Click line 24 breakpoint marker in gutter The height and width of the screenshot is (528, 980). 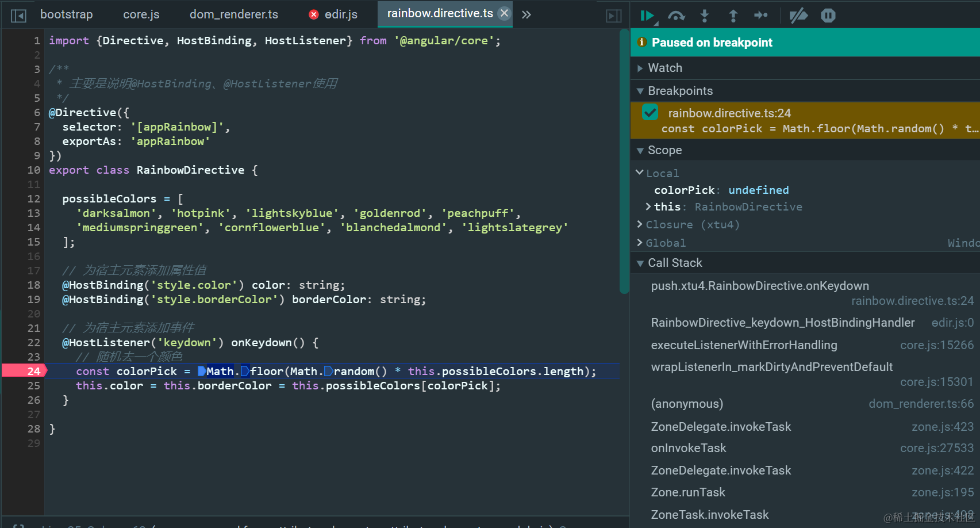coord(24,371)
